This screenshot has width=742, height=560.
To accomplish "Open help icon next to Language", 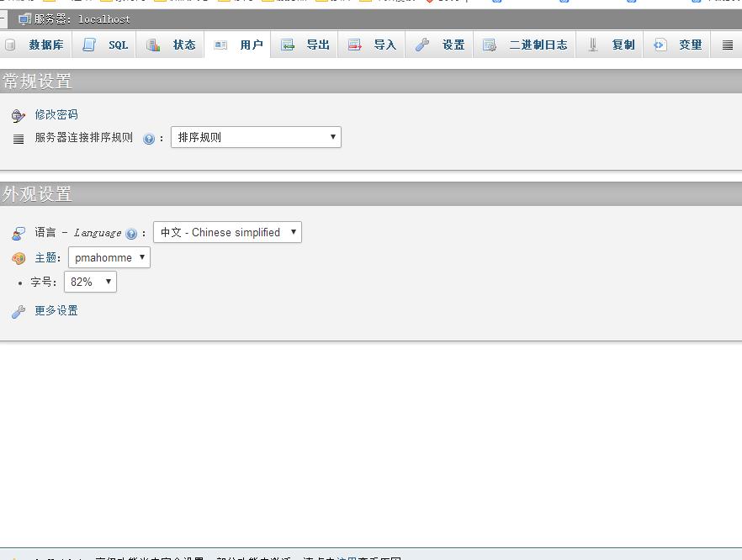I will click(x=131, y=233).
